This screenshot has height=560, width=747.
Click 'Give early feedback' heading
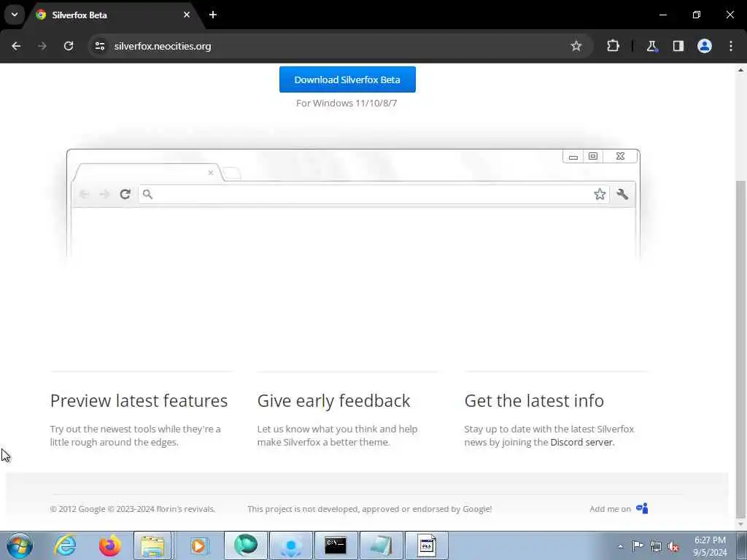tap(333, 401)
